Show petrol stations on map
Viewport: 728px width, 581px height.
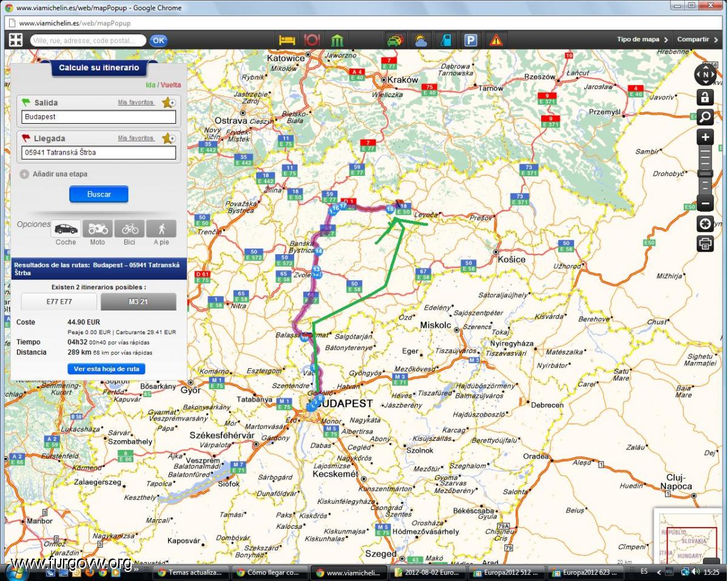point(446,40)
